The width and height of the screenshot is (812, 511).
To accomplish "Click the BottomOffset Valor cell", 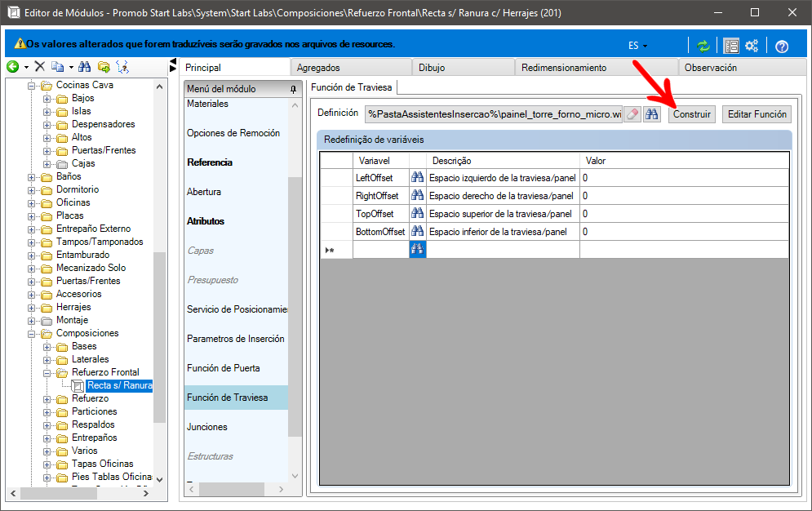I will (684, 232).
